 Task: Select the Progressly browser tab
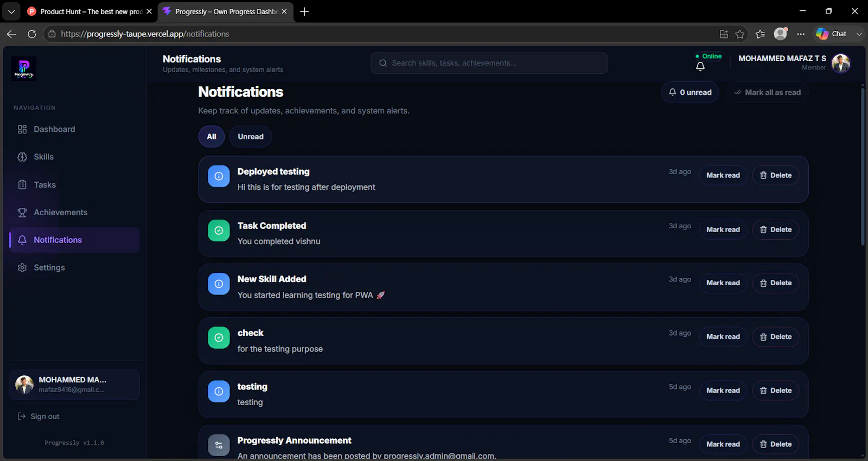pyautogui.click(x=226, y=11)
